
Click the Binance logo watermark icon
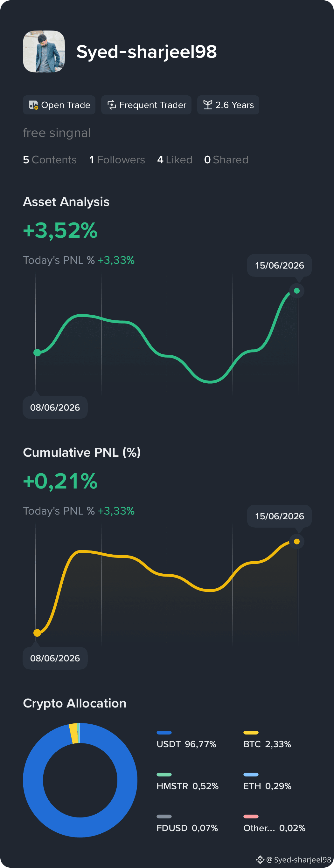coord(260,859)
